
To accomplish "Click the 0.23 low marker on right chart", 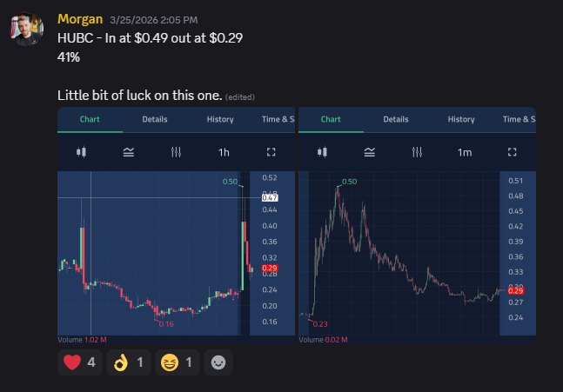I will point(320,324).
